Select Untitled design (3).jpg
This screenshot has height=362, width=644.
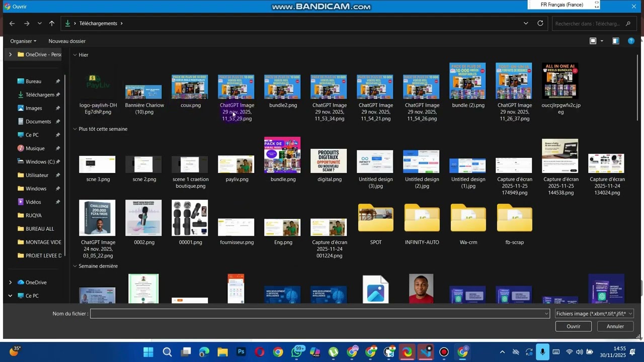pos(375,169)
